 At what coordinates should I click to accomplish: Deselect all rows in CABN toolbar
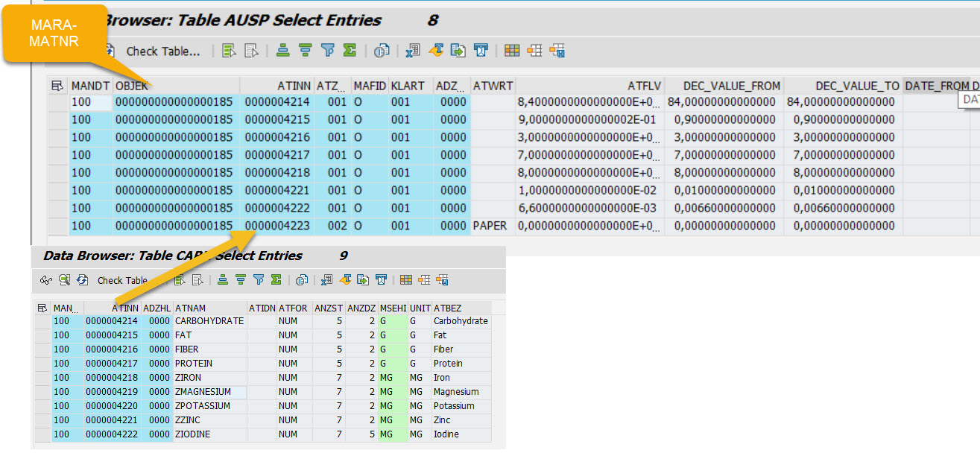click(x=197, y=281)
